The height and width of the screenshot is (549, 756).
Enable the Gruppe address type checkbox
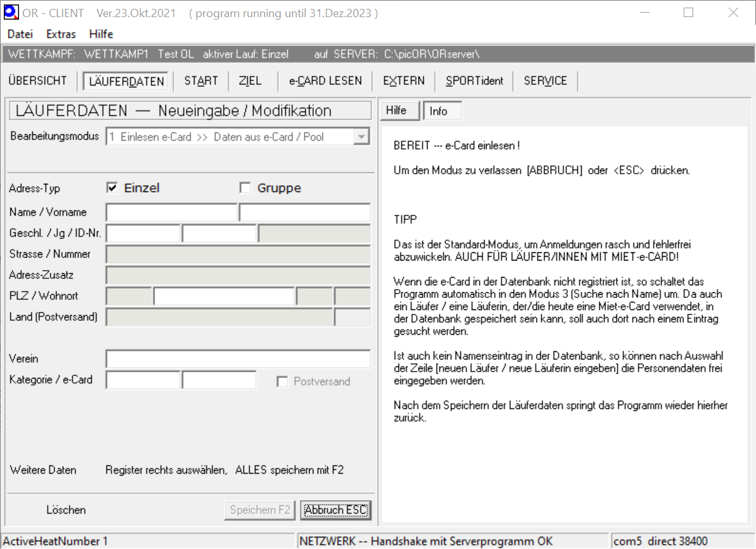(x=245, y=188)
